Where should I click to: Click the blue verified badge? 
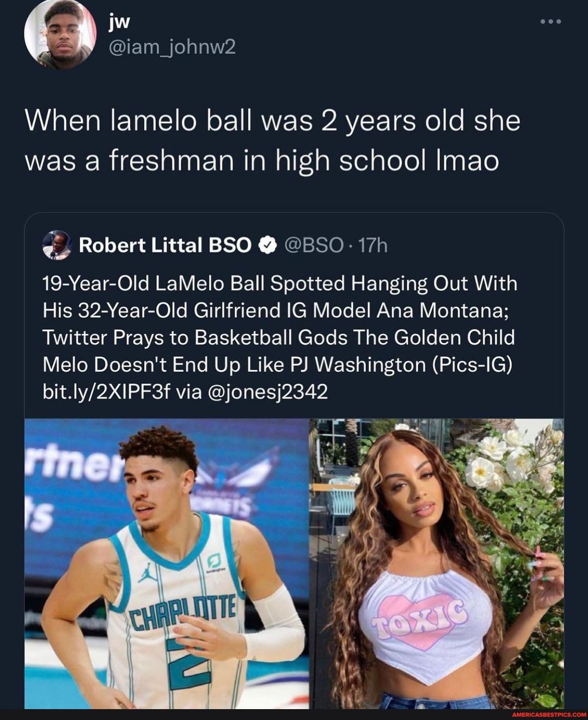click(x=267, y=246)
